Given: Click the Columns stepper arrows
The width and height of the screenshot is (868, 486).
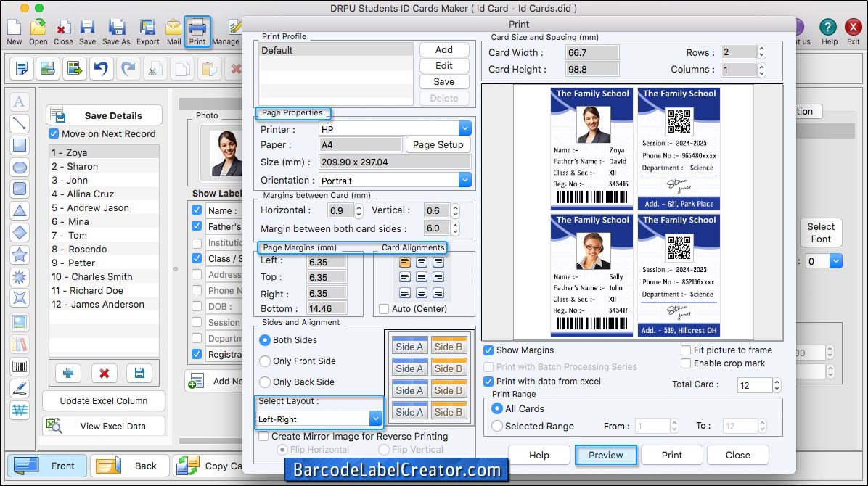Looking at the screenshot, I should coord(762,70).
